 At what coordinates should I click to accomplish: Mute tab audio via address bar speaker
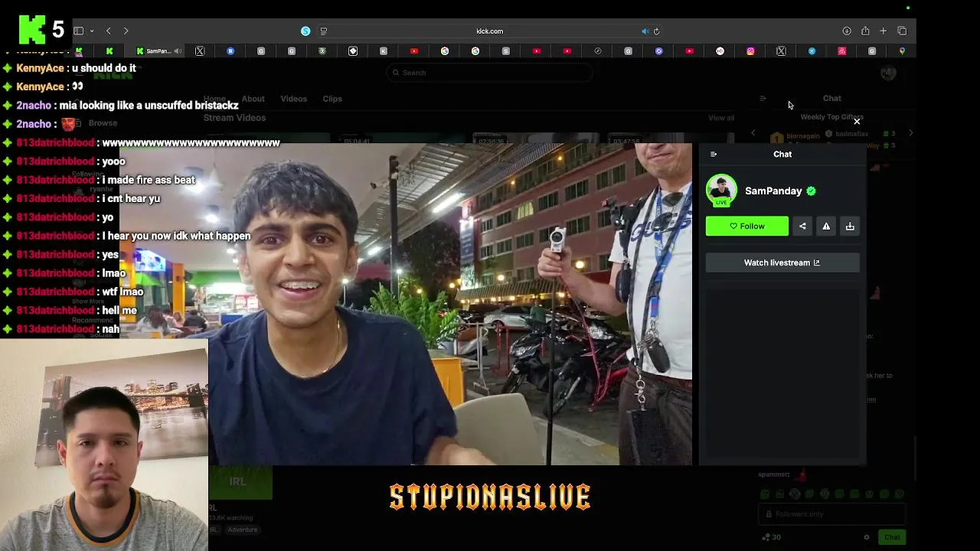tap(645, 31)
